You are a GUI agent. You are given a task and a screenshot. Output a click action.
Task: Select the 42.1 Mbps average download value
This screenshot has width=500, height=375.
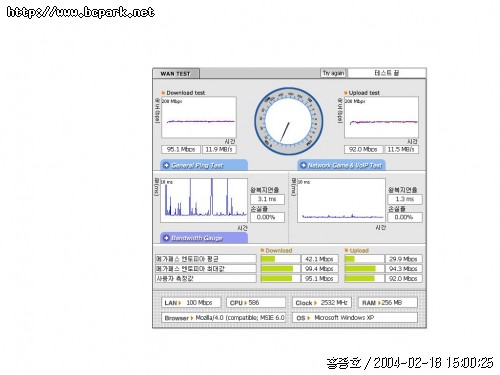click(320, 259)
